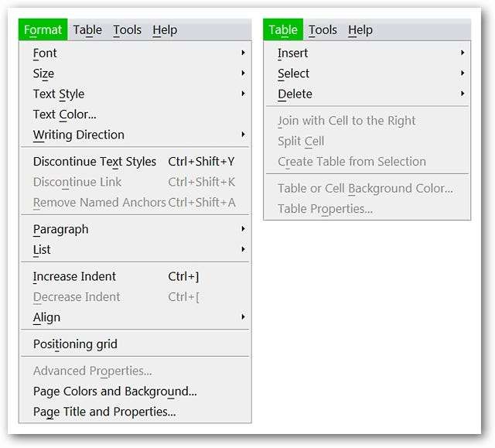The image size is (495, 448).
Task: Open the Text Style submenu
Action: (x=59, y=94)
